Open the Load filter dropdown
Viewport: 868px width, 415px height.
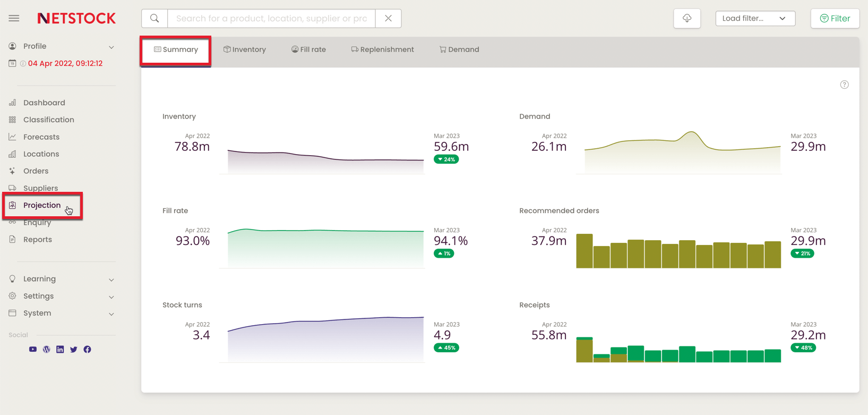755,18
